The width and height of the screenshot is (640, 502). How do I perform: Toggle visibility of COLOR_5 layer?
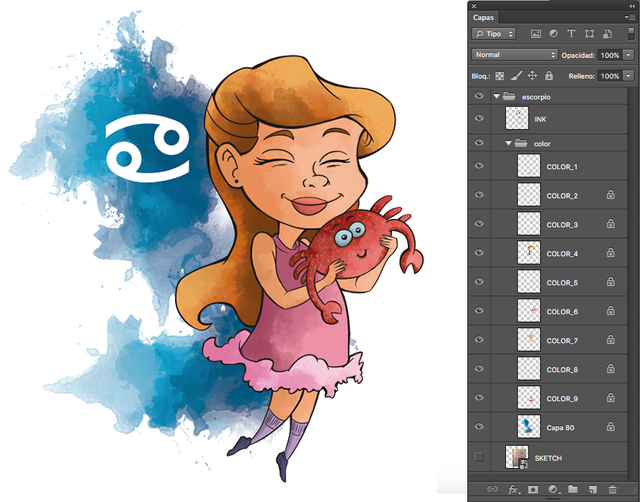[479, 282]
